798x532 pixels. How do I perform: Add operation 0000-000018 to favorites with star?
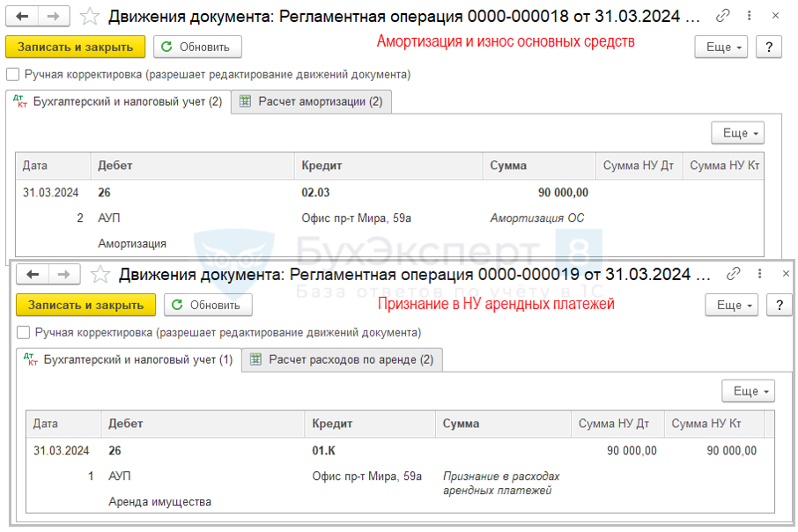[90, 16]
